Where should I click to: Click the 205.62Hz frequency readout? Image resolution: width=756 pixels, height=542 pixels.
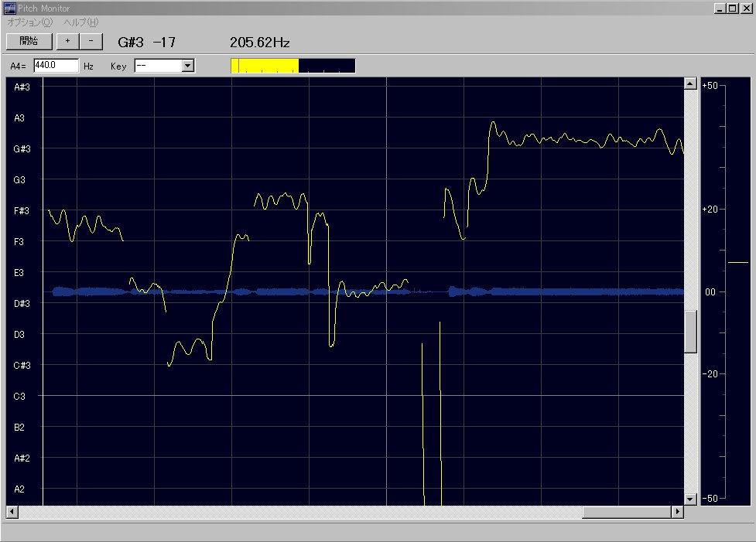(259, 43)
